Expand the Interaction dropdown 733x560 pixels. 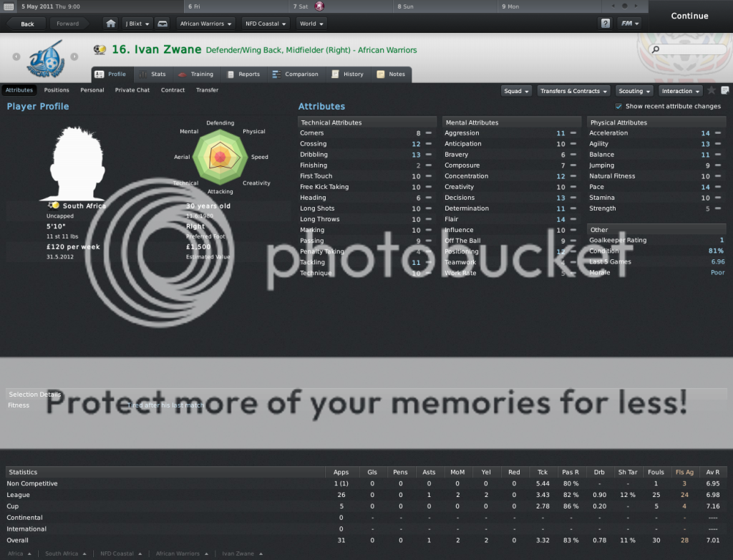[680, 91]
